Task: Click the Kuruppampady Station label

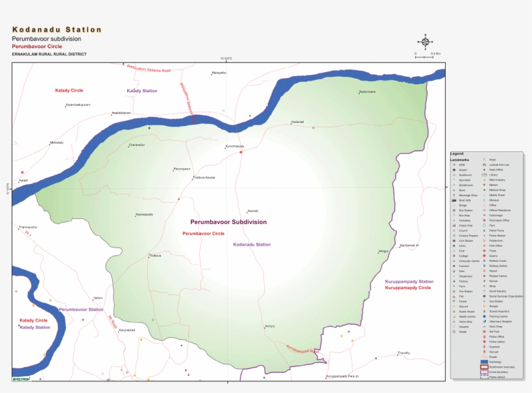Action: coord(409,281)
